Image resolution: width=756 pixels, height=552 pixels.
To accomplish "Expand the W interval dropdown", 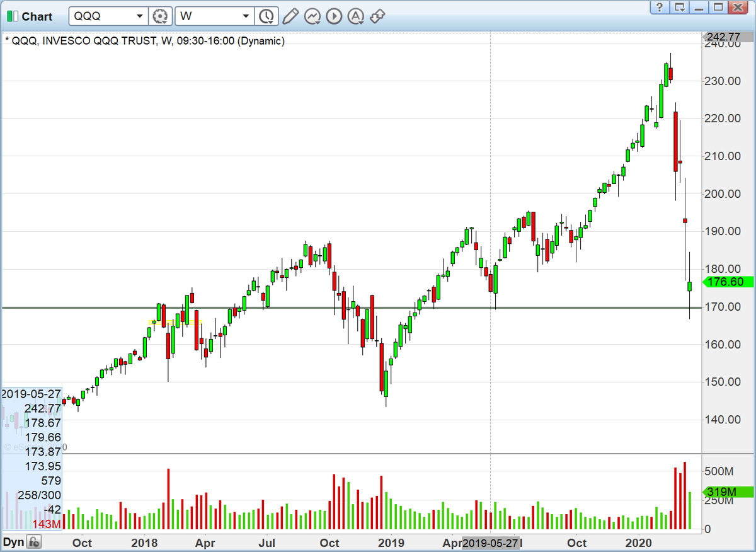I will coord(246,16).
